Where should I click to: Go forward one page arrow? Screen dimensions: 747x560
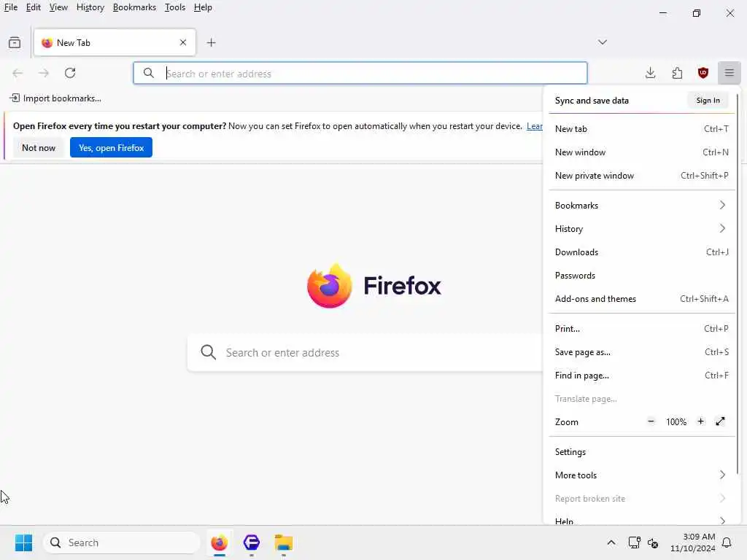click(44, 73)
